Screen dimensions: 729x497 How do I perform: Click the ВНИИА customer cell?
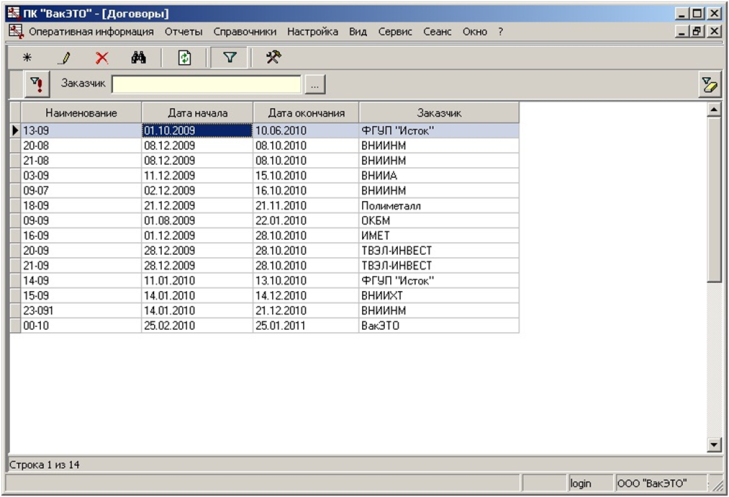(439, 175)
